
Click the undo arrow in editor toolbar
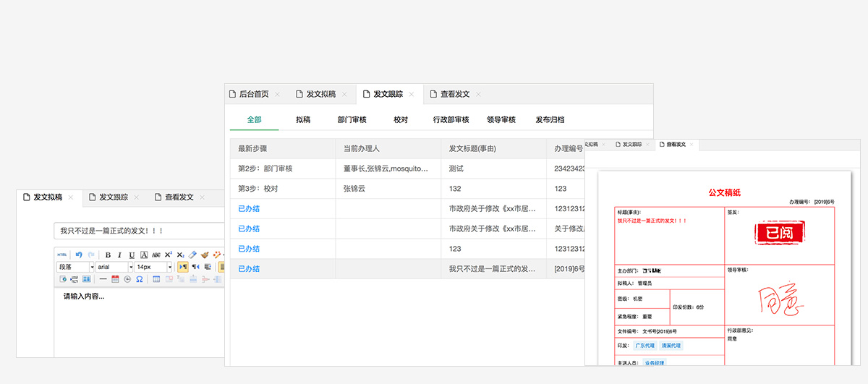pos(79,255)
